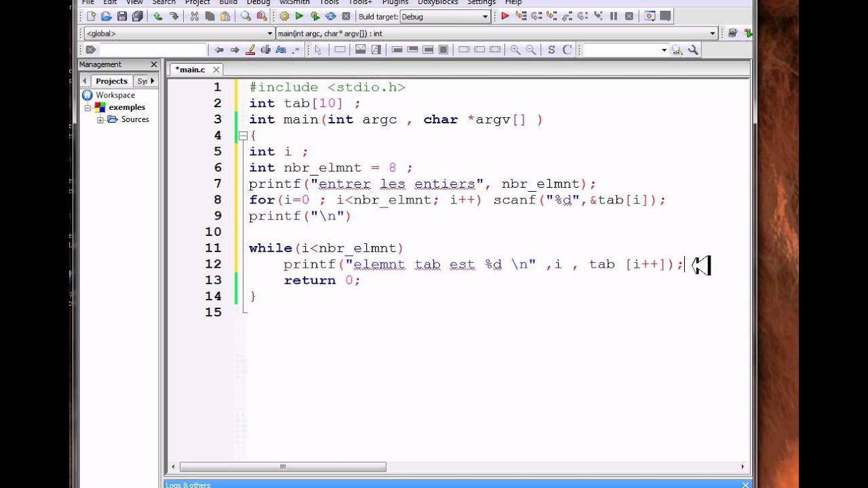Collapse the code fold marker on line 4

243,136
